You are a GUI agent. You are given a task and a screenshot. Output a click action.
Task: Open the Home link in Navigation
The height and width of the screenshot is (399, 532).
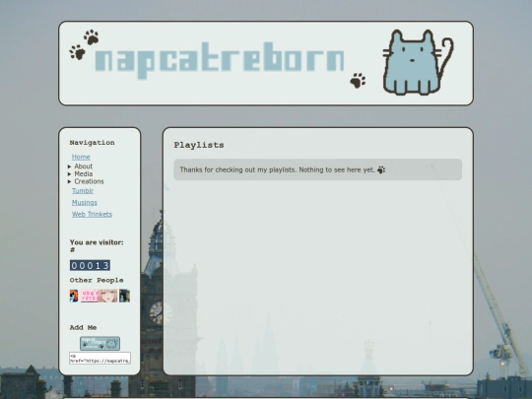[81, 157]
